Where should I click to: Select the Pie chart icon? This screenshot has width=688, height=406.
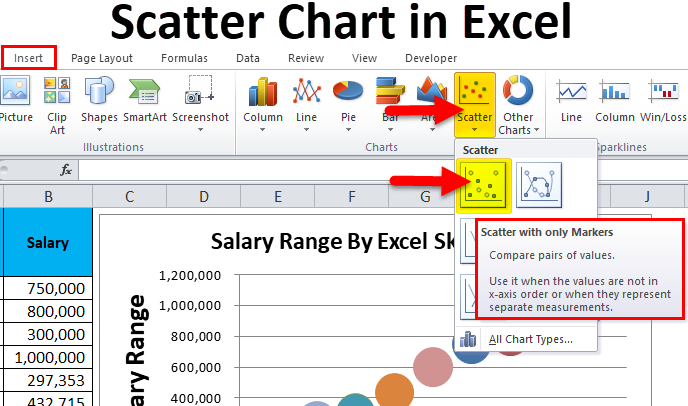tap(348, 90)
